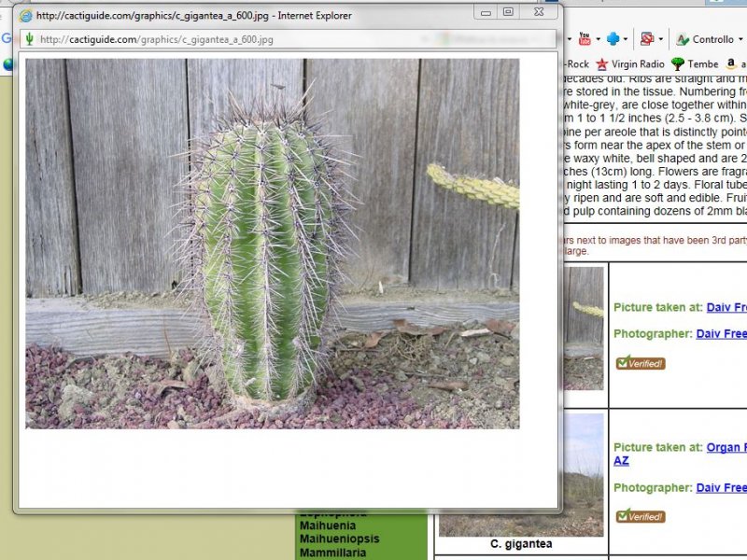Click the blue plus toolbar icon
Screen dimensions: 747x560
click(x=613, y=39)
